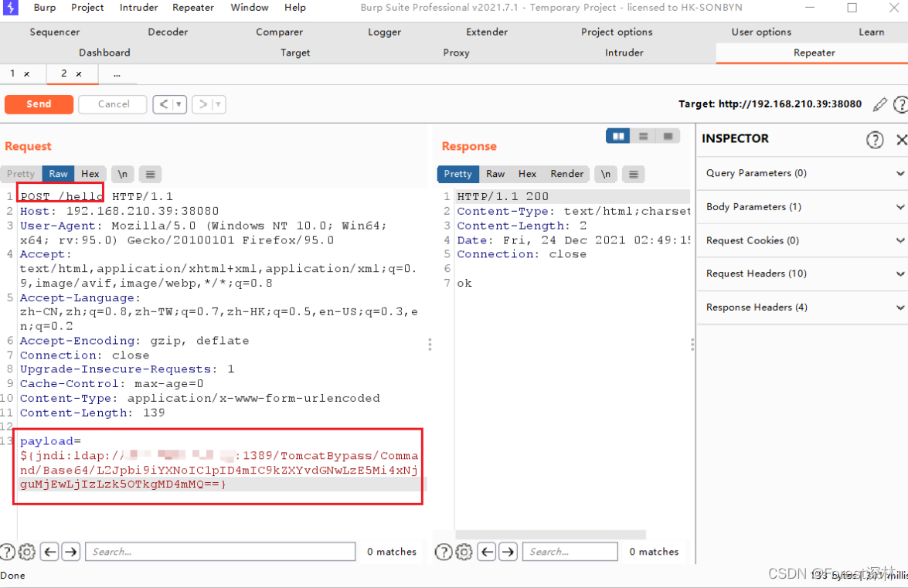The image size is (908, 588).
Task: Toggle request non-printable characters \n
Action: click(x=122, y=174)
